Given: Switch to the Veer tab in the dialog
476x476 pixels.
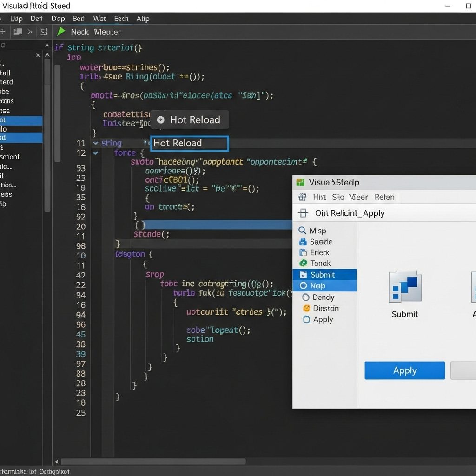Looking at the screenshot, I should [358, 197].
